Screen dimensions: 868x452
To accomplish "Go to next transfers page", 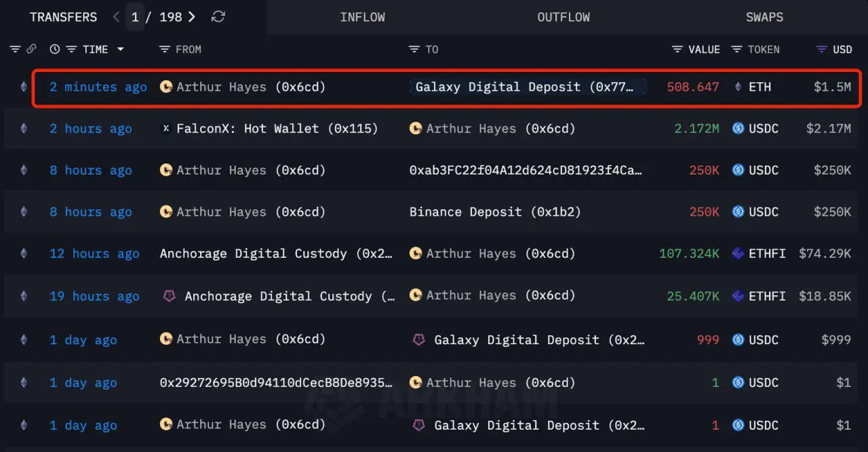I will click(192, 17).
